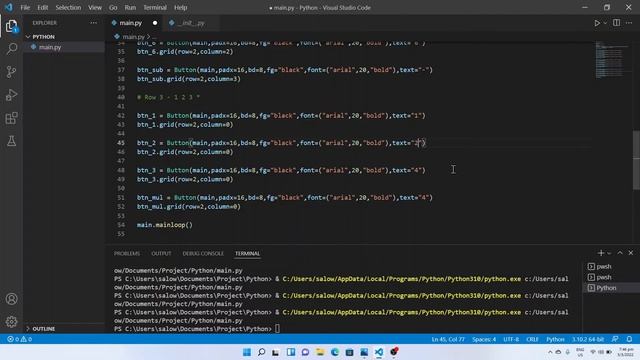The height and width of the screenshot is (360, 640).
Task: Show hidden system tray icons
Action: [x=550, y=352]
